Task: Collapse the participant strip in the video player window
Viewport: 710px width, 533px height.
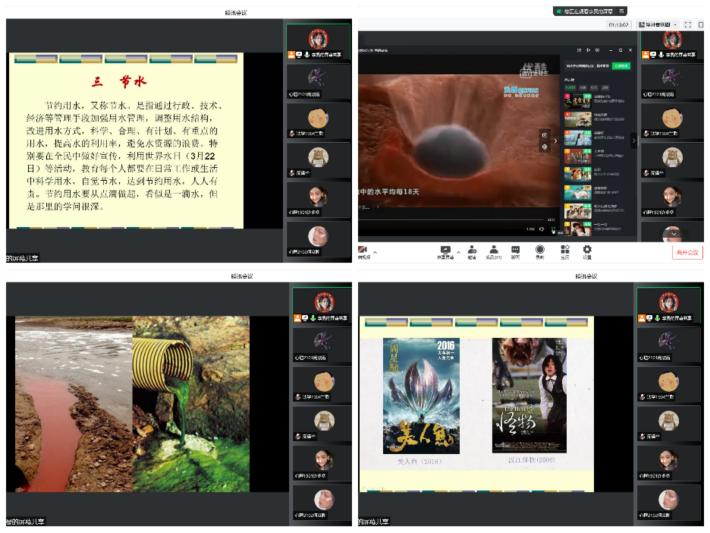Action: [633, 141]
